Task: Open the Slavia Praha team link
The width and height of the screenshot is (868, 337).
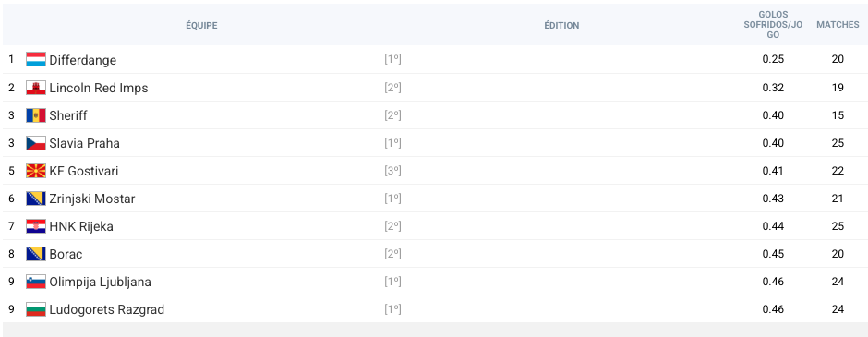Action: 85,143
